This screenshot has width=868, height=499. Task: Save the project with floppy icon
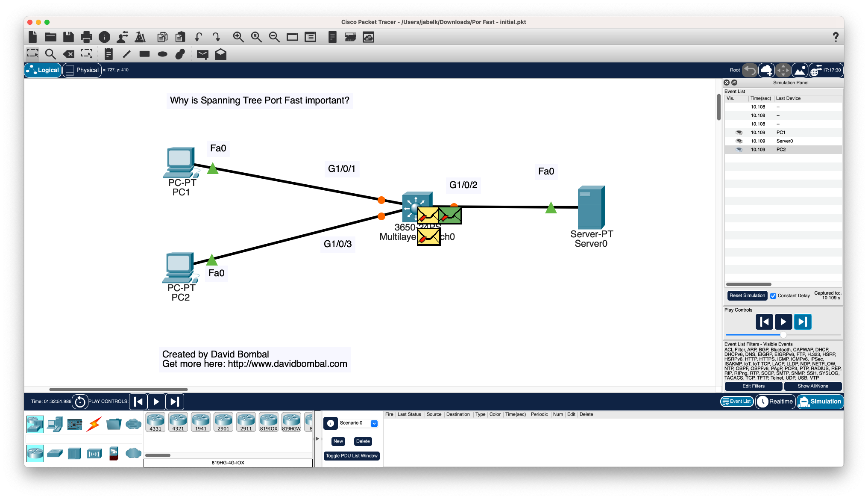[x=68, y=37]
